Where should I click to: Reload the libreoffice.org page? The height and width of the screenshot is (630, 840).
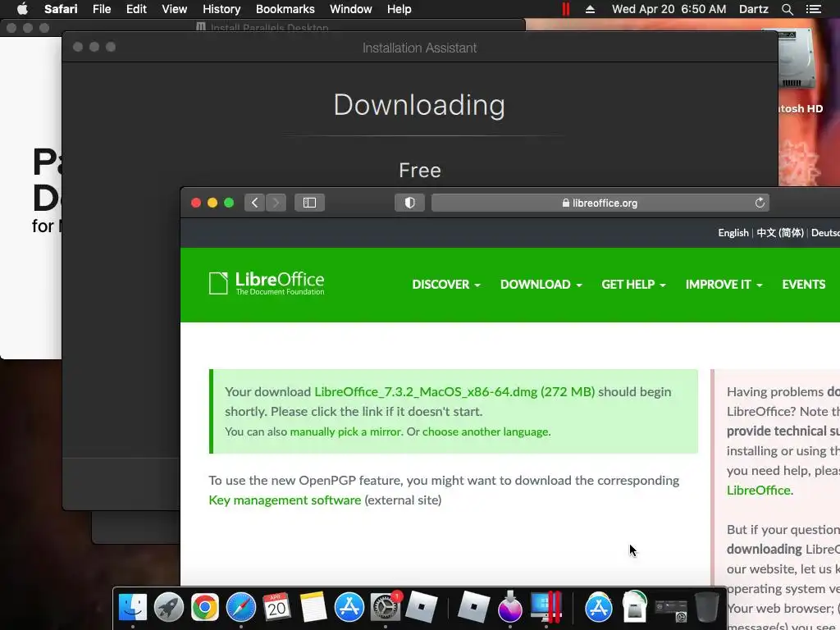tap(760, 203)
